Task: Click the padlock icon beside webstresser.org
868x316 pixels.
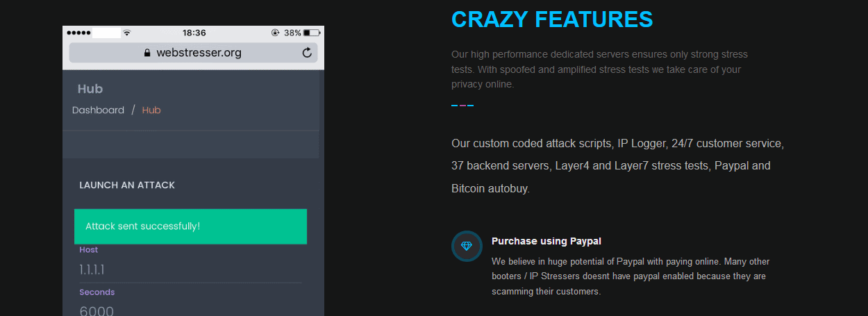Action: click(147, 53)
